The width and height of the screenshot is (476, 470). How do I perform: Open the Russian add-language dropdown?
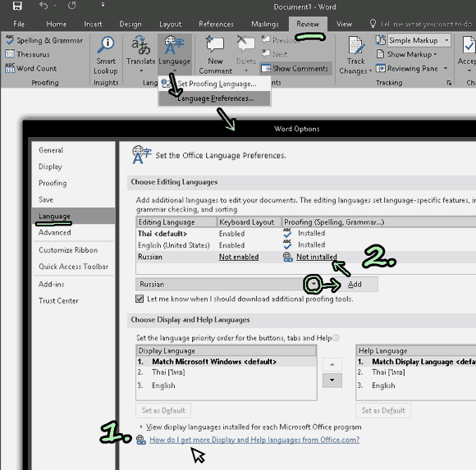coord(313,285)
